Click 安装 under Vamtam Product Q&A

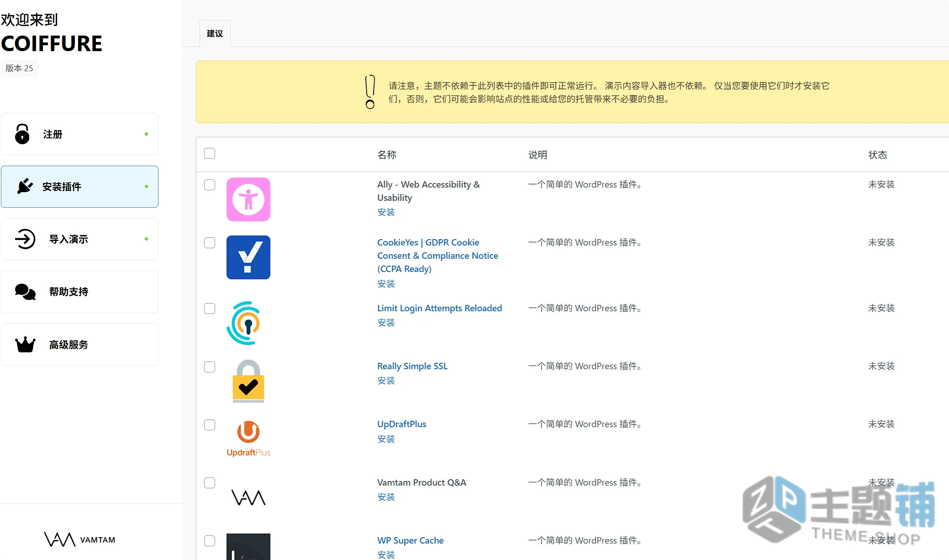(x=386, y=497)
